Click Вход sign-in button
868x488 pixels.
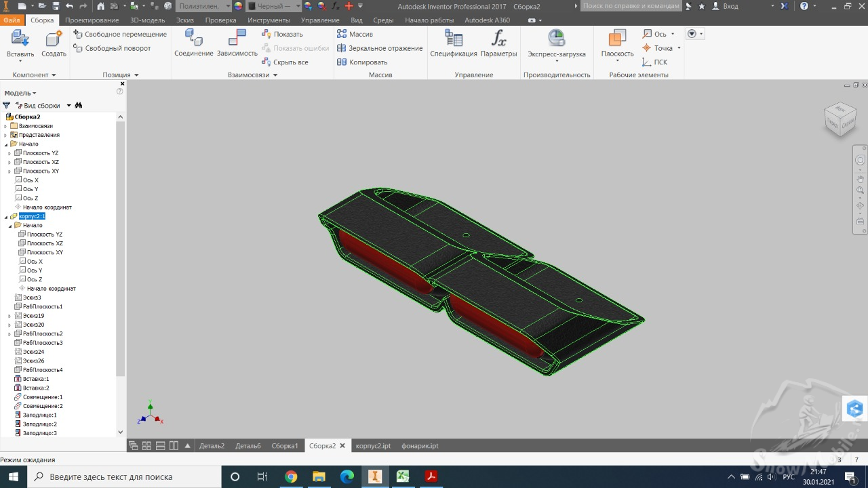point(726,6)
